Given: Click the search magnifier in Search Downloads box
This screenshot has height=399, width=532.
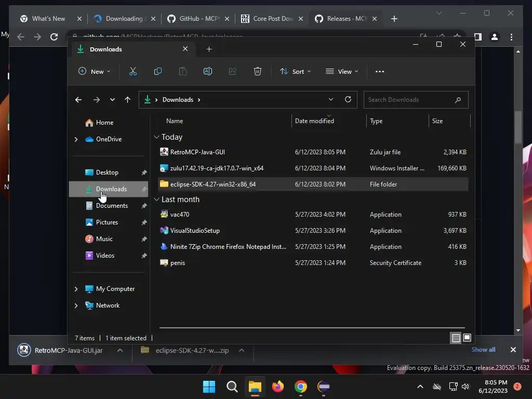Looking at the screenshot, I should pos(458,100).
